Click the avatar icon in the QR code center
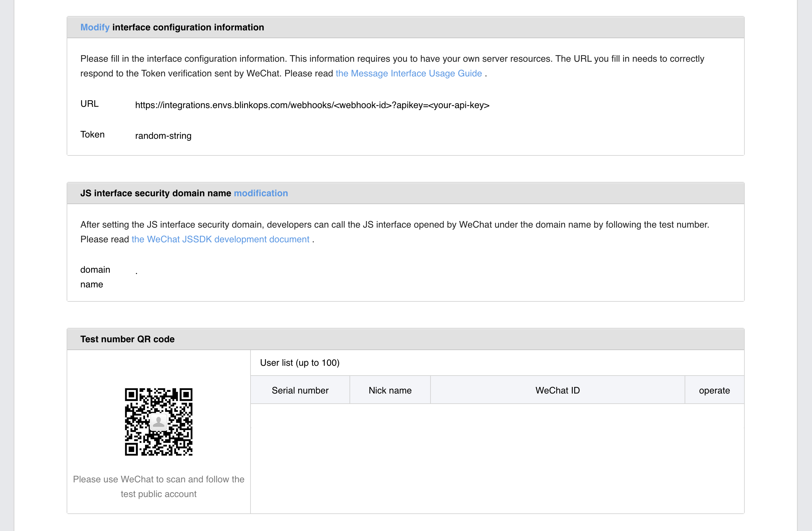 pyautogui.click(x=159, y=422)
